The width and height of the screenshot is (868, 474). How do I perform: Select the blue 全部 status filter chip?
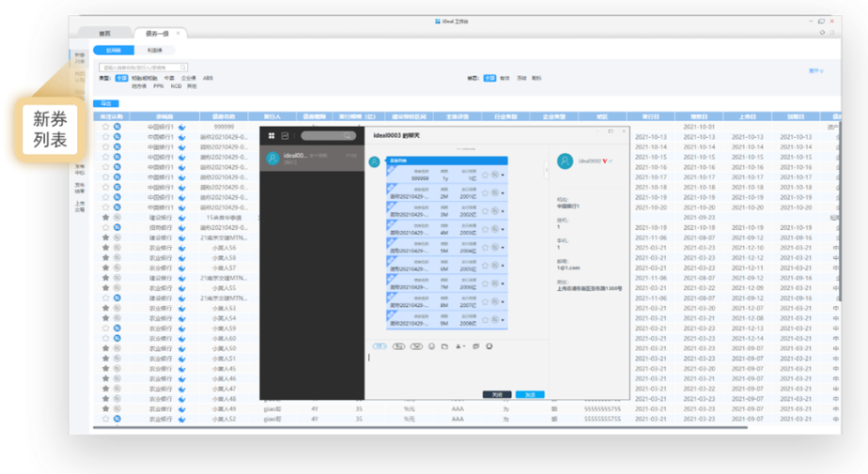(489, 78)
